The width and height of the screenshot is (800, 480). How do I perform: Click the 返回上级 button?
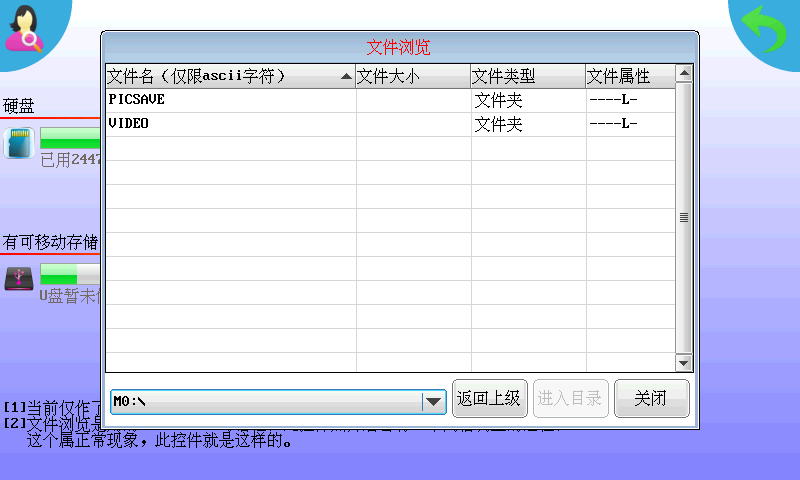[489, 398]
